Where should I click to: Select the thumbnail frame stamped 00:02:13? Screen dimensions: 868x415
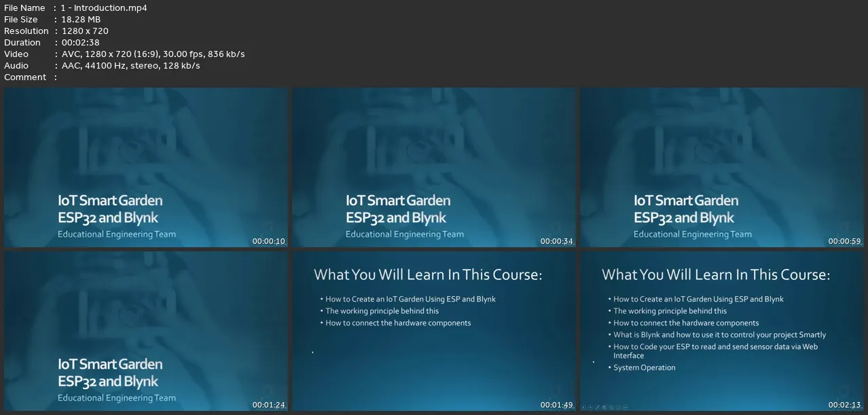point(722,331)
